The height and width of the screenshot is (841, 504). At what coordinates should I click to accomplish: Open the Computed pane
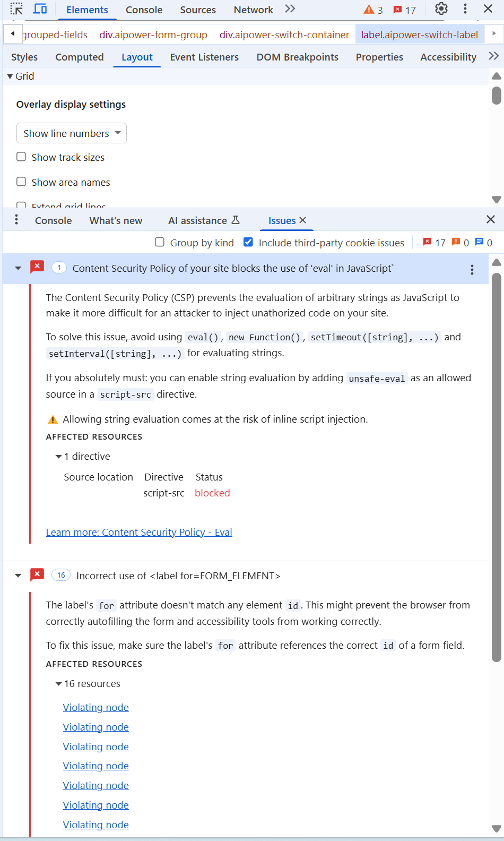80,57
